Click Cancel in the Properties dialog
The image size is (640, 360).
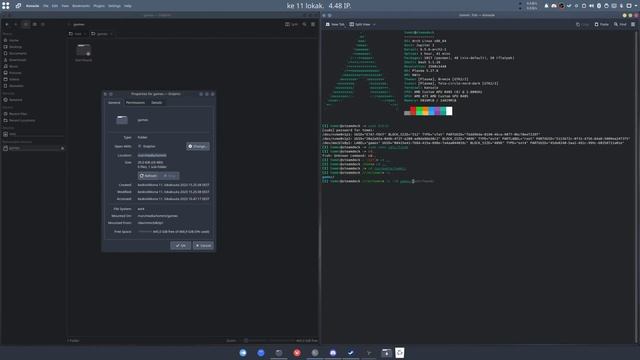203,245
